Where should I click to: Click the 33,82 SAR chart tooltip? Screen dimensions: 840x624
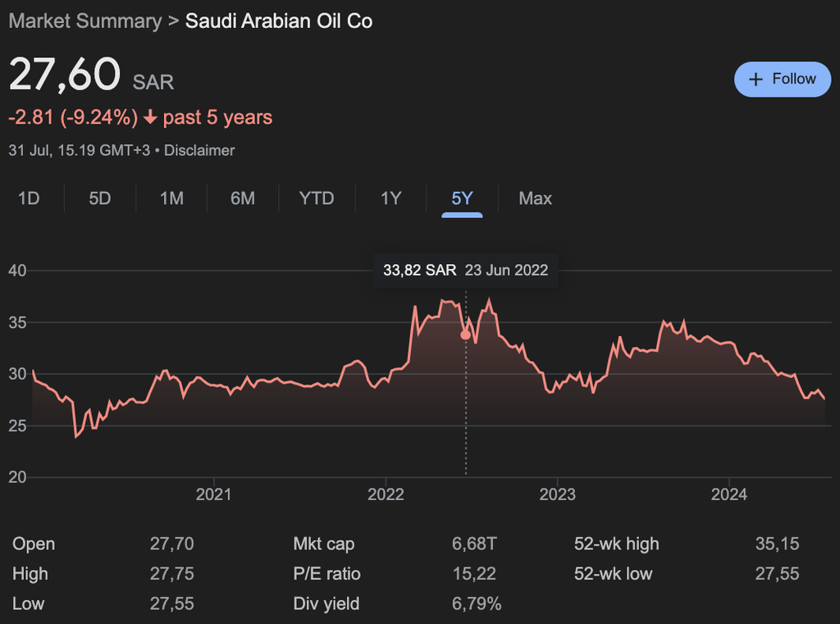(x=465, y=270)
